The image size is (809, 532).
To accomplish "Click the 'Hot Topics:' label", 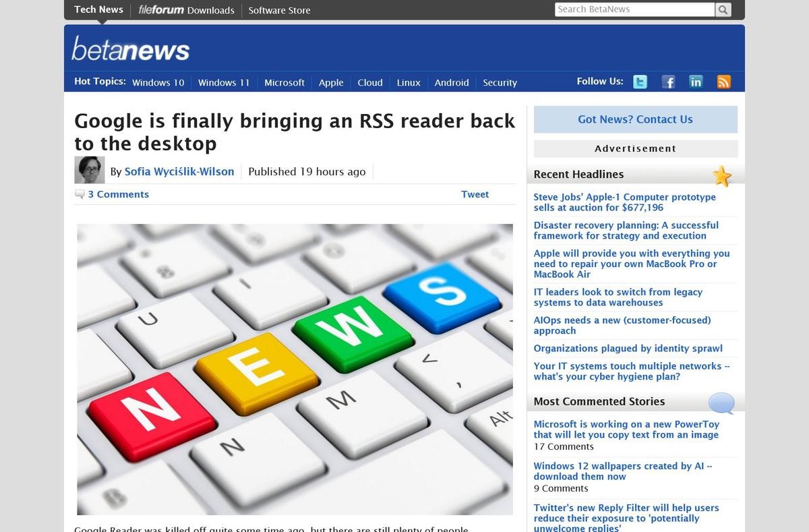I will coord(100,81).
